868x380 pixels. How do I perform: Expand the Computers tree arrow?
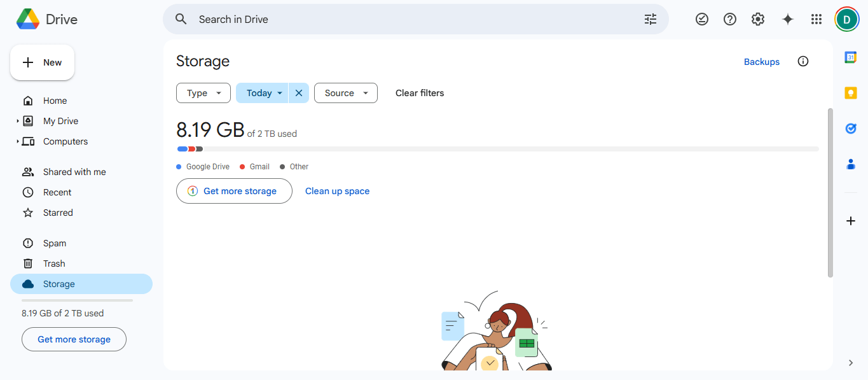pos(18,141)
